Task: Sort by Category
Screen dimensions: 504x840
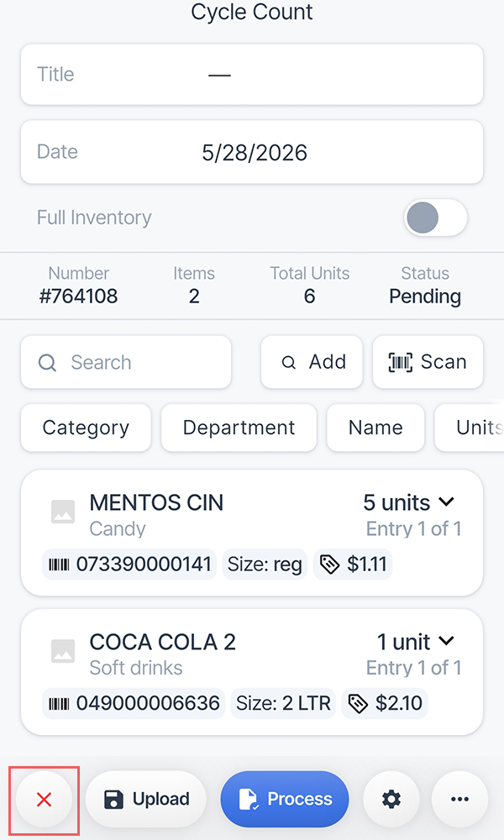Action: coord(86,428)
